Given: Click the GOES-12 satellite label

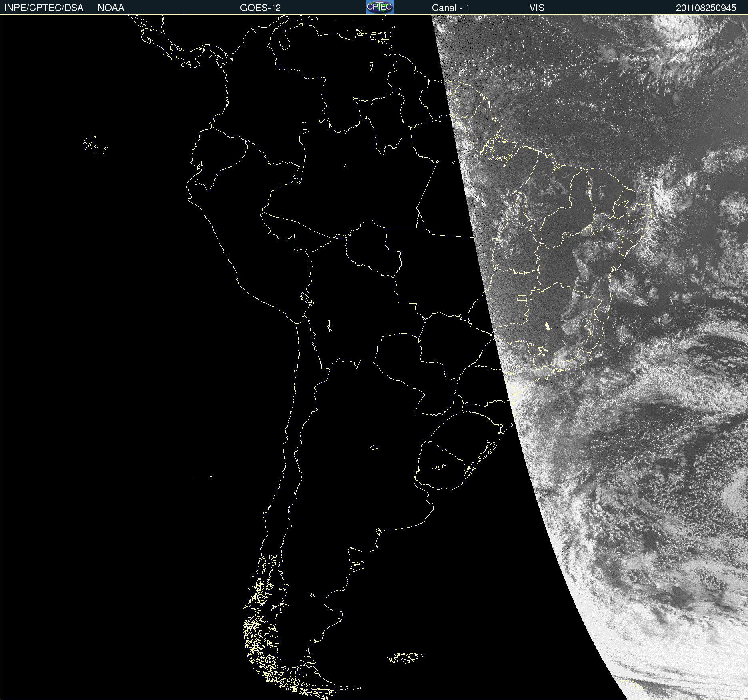Looking at the screenshot, I should 260,8.
